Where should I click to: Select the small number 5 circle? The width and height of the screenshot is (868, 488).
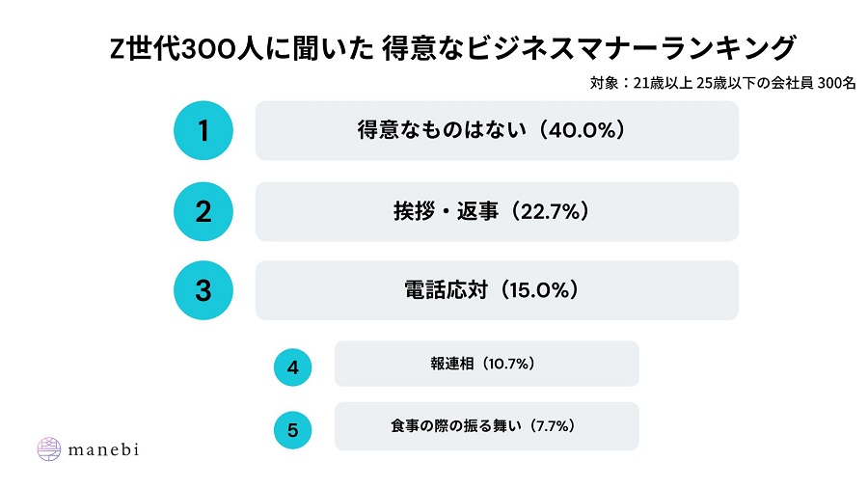[292, 429]
